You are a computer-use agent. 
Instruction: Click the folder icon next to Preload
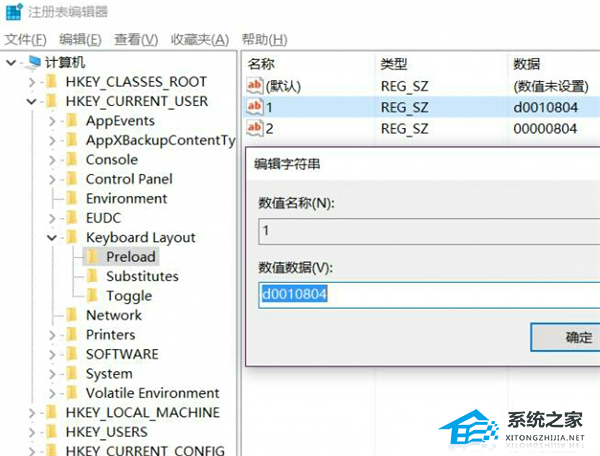click(93, 257)
